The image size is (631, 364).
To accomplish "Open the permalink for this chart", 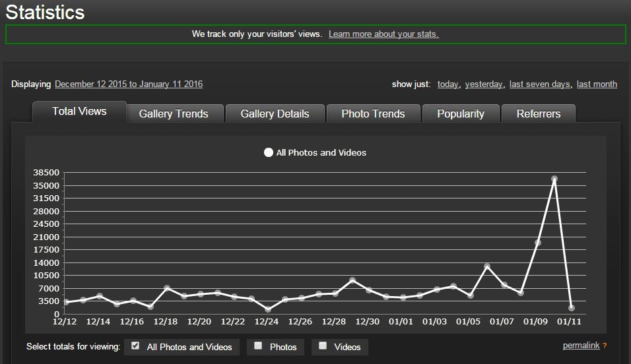I will tap(581, 346).
